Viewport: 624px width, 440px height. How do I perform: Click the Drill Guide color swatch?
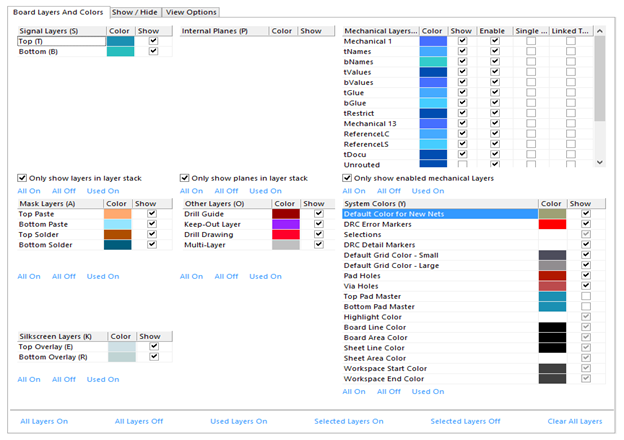[x=286, y=214]
